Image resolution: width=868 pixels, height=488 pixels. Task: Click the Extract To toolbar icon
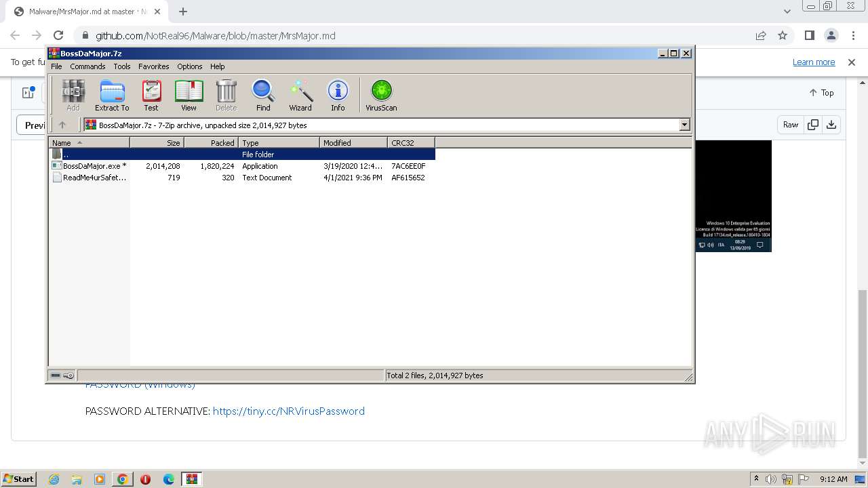pos(112,95)
